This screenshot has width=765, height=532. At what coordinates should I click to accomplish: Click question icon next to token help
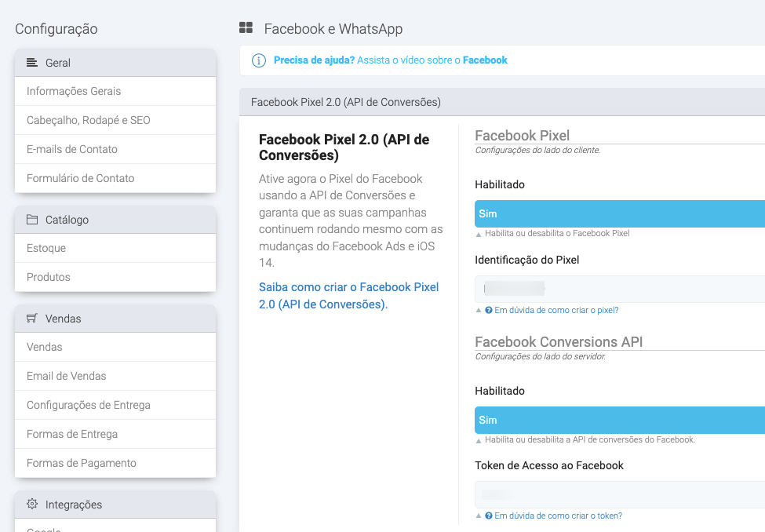489,516
